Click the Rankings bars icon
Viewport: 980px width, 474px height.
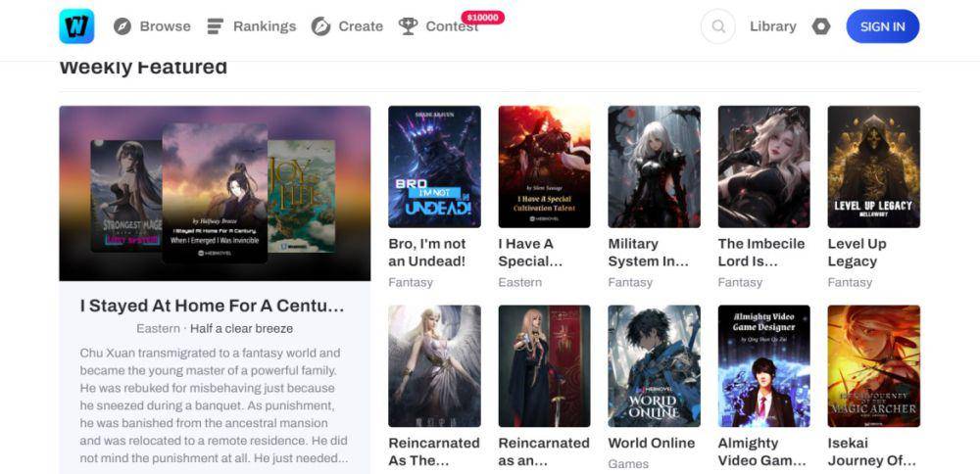[216, 26]
